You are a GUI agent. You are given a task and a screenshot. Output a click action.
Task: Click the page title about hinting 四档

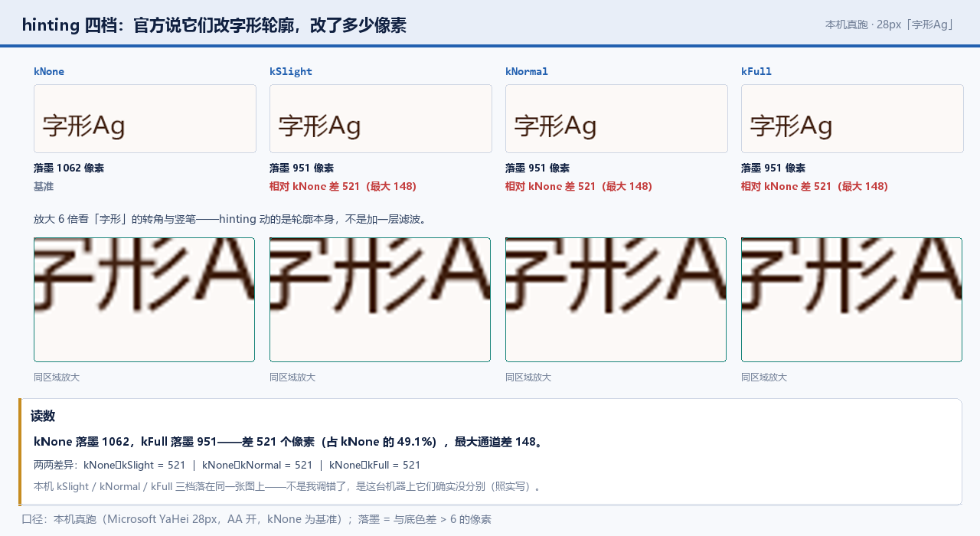[x=214, y=25]
